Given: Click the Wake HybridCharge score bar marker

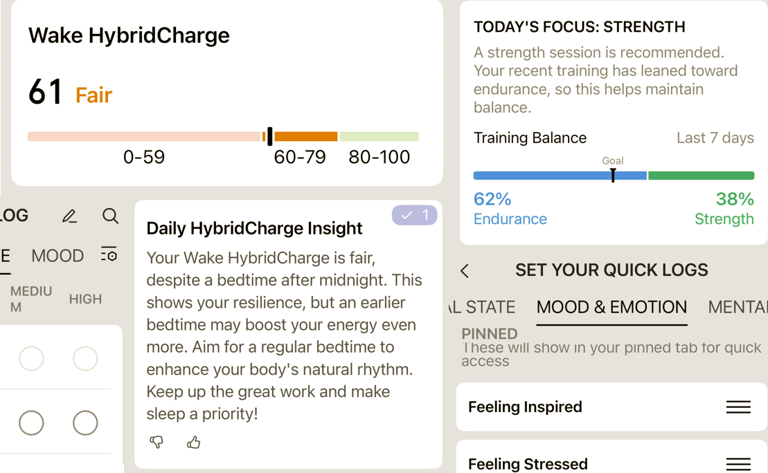Looking at the screenshot, I should click(270, 136).
